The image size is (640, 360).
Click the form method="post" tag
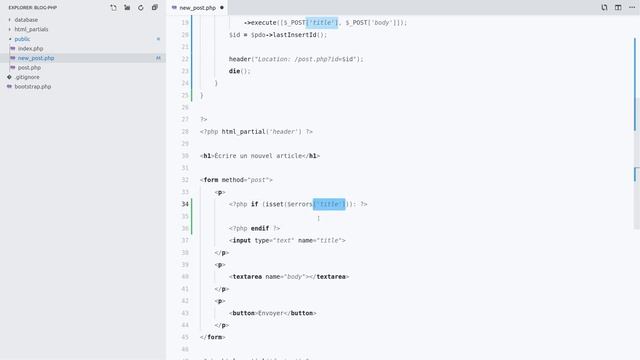[236, 180]
